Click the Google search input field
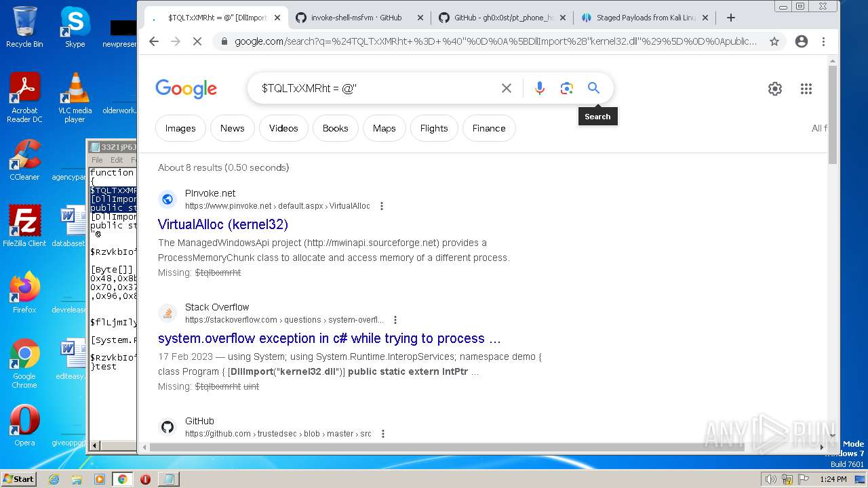The width and height of the screenshot is (868, 488). pyautogui.click(x=376, y=88)
